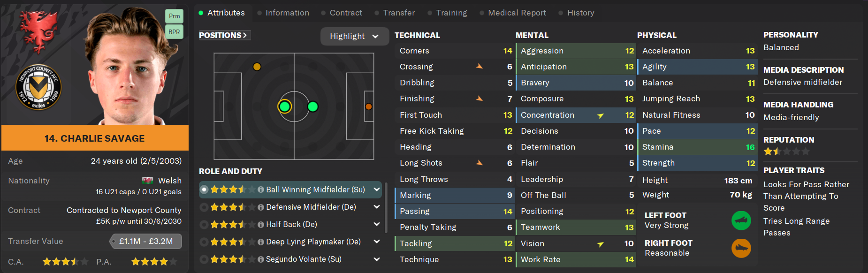Click info icon beside Deep Lying Playmaker
Image resolution: width=868 pixels, height=273 pixels.
261,242
